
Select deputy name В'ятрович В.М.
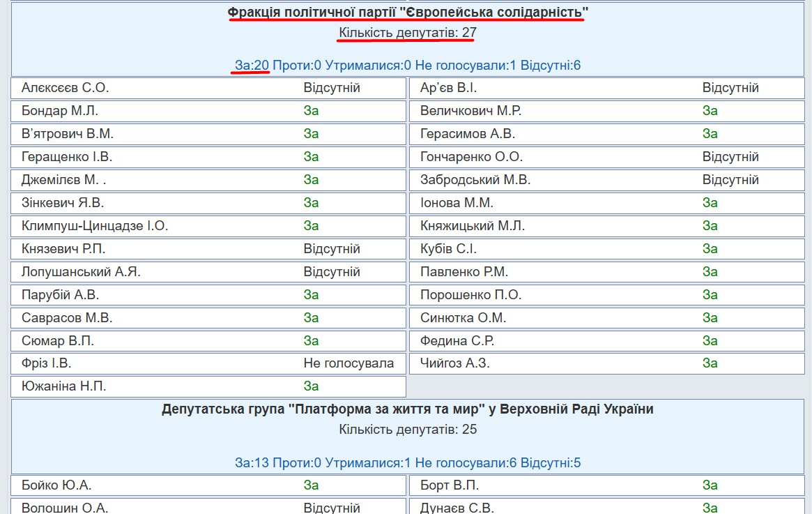68,134
